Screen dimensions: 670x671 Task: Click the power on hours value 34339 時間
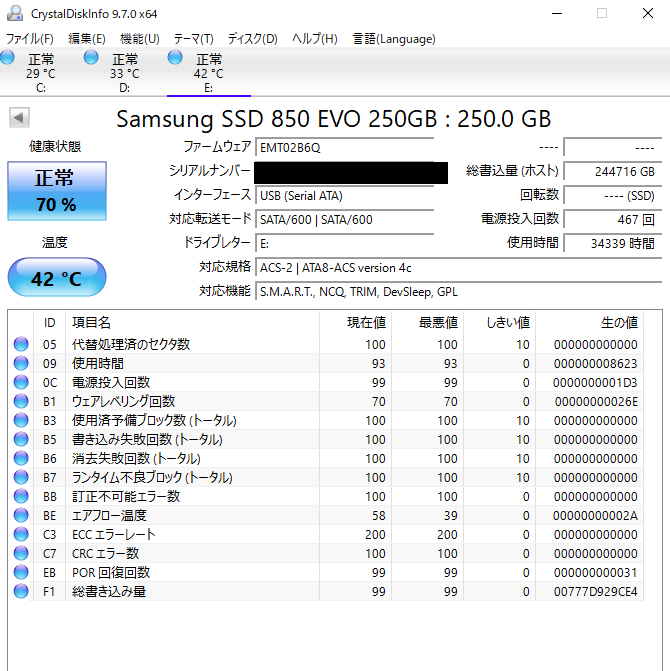tap(613, 243)
